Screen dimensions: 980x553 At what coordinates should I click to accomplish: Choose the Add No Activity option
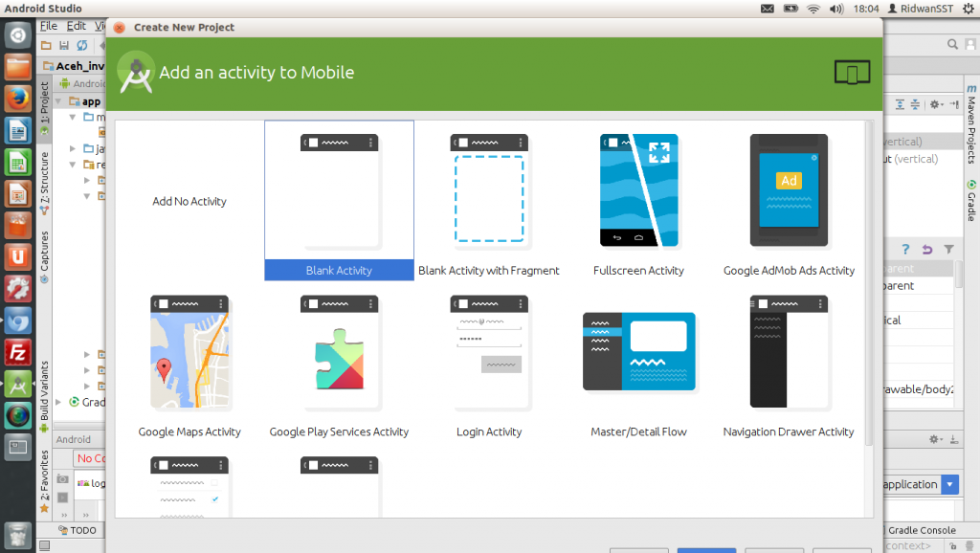[x=189, y=201]
